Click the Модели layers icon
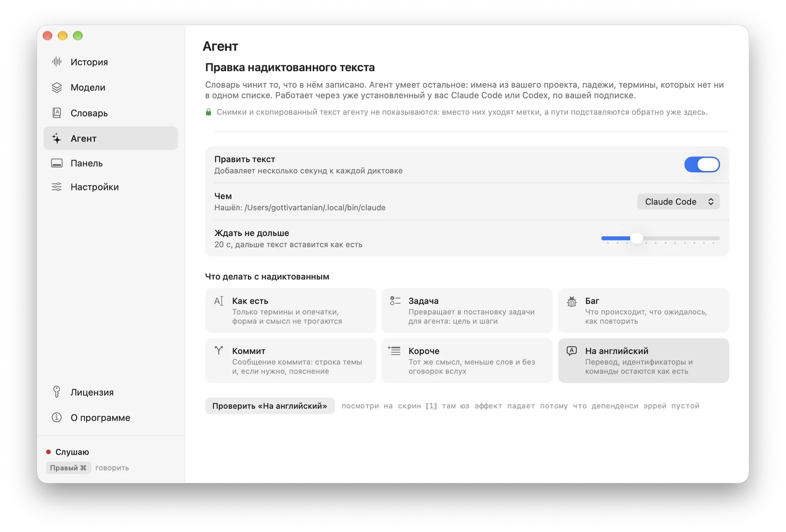 coord(57,87)
